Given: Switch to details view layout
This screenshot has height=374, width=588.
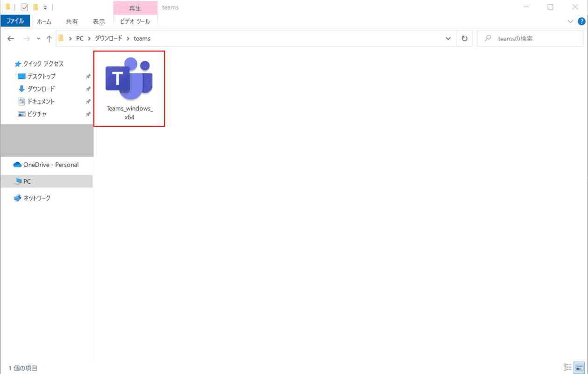Looking at the screenshot, I should pyautogui.click(x=567, y=367).
